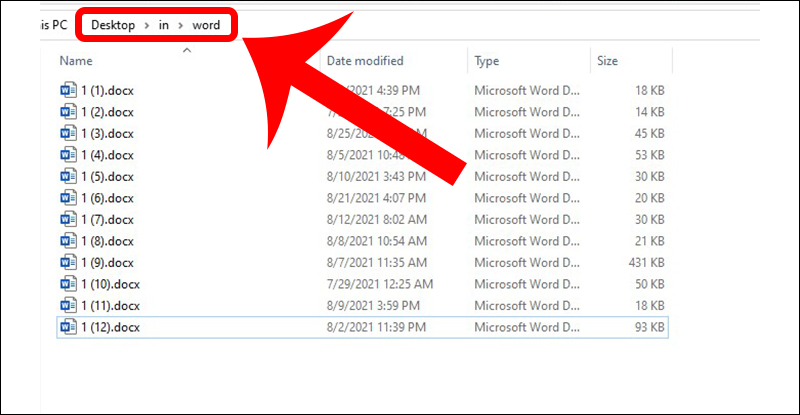This screenshot has width=800, height=415.
Task: Select the icon of 1 (10).docx
Action: click(68, 284)
